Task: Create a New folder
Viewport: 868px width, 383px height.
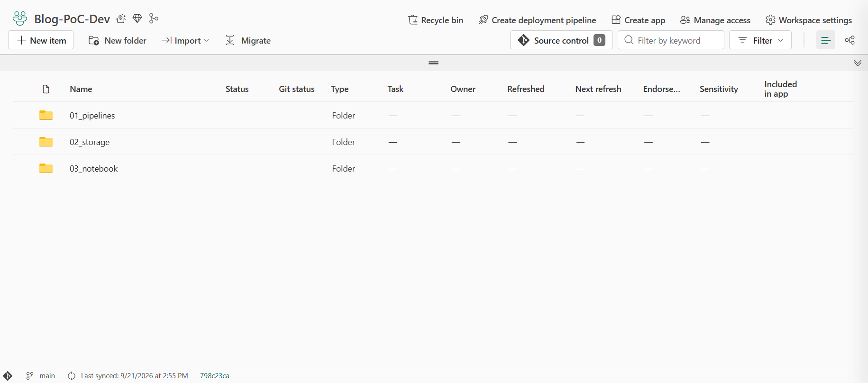Action: click(118, 40)
